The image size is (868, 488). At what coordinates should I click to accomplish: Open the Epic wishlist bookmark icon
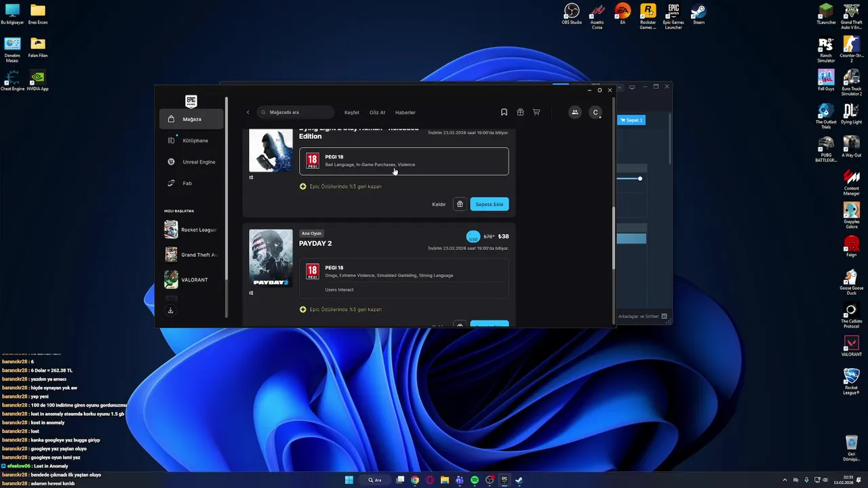point(504,113)
